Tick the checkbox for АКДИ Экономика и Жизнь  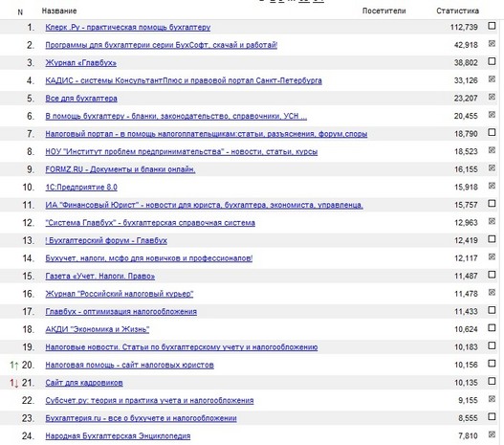492,327
